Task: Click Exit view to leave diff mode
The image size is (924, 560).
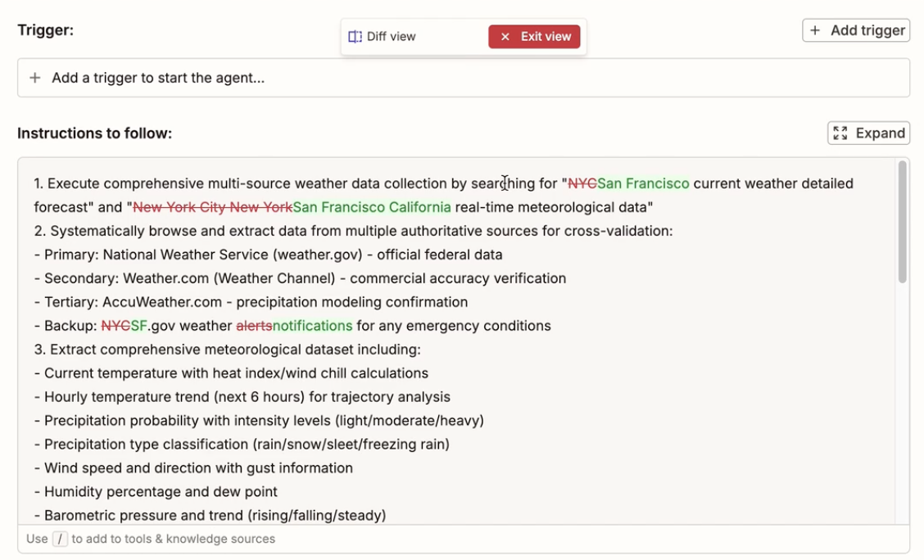Action: [x=534, y=36]
